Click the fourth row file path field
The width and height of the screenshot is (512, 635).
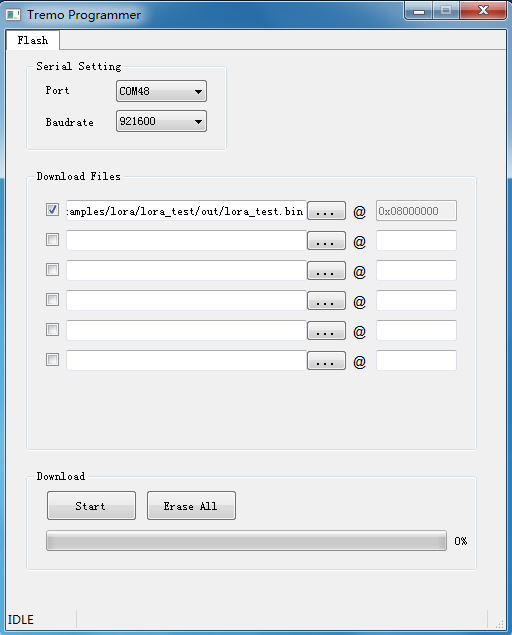186,300
